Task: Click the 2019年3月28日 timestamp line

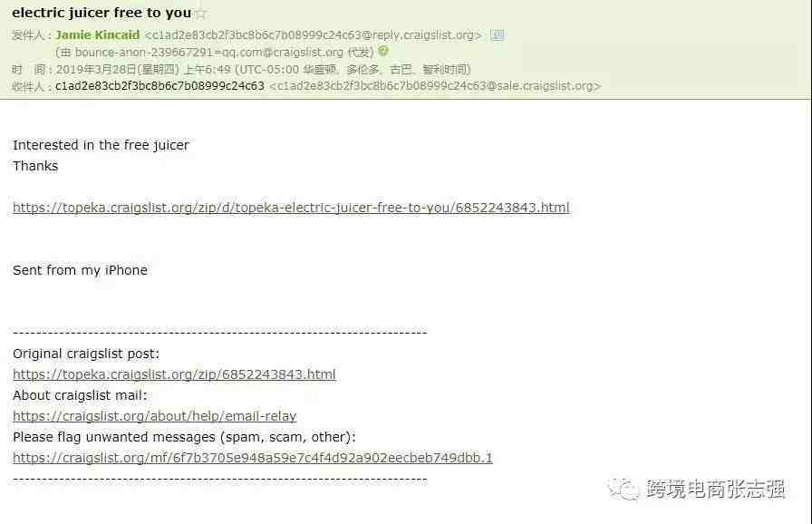Action: (263, 70)
